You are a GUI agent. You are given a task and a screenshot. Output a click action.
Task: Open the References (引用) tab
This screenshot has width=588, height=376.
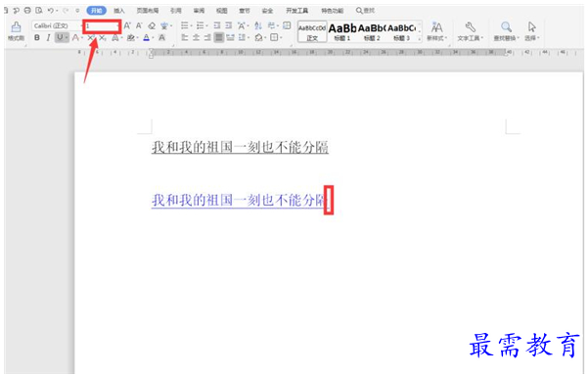coord(176,11)
